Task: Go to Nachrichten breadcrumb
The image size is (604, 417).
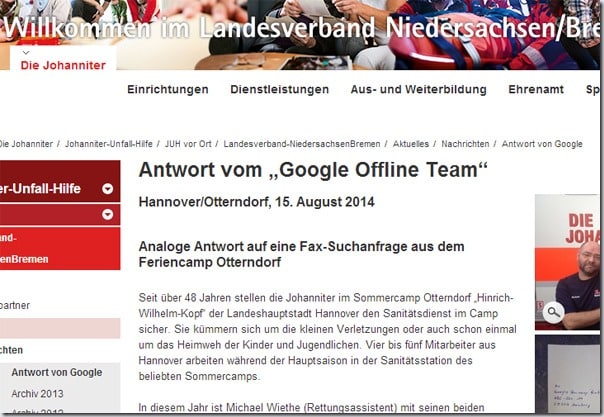Action: [465, 144]
